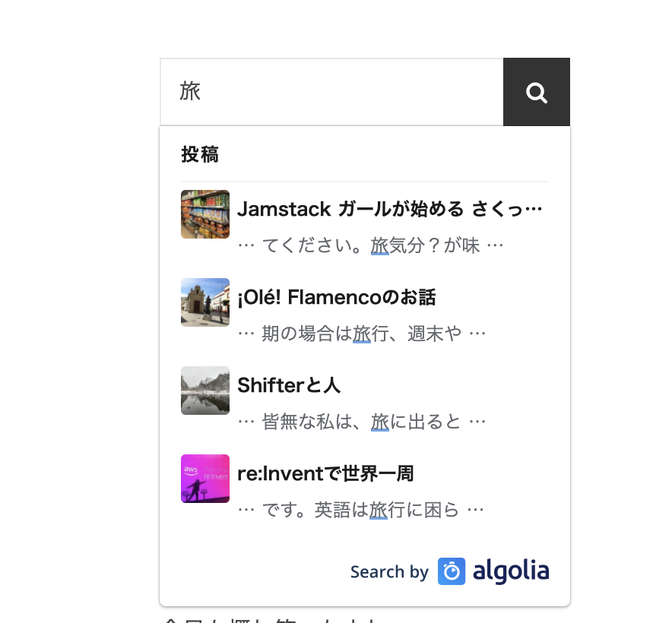This screenshot has width=672, height=623.
Task: Open the Jamstack ガール post thumbnail
Action: pos(204,214)
